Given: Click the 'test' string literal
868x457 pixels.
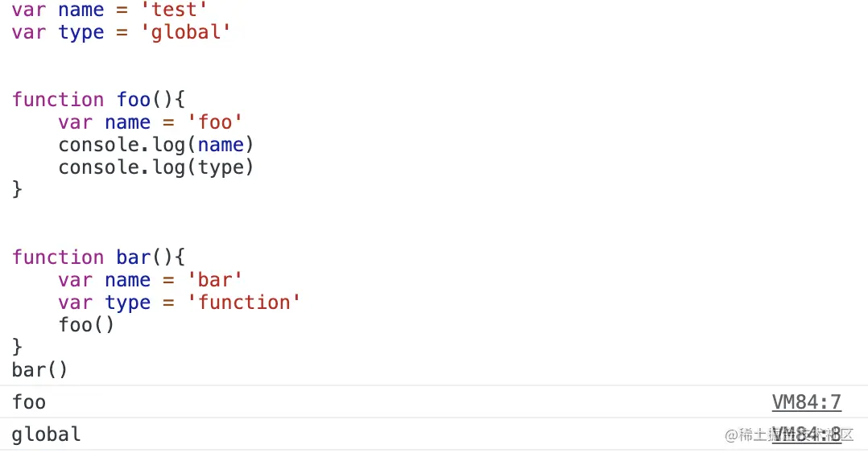Looking at the screenshot, I should pyautogui.click(x=174, y=10).
